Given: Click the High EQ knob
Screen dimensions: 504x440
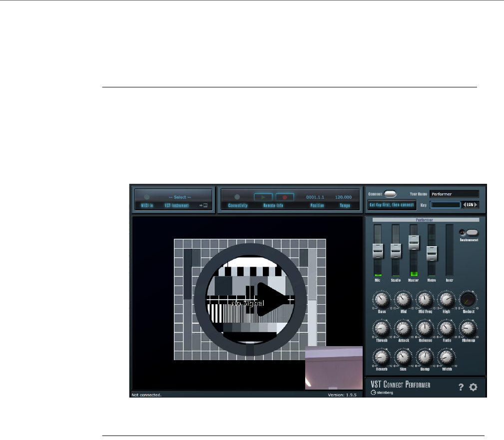Looking at the screenshot, I should [447, 300].
